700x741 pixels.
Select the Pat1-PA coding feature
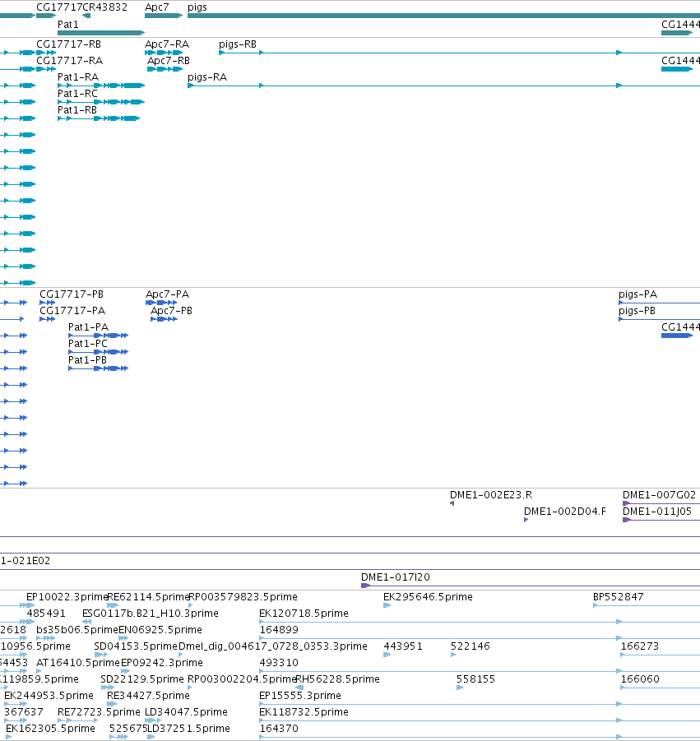tap(99, 336)
